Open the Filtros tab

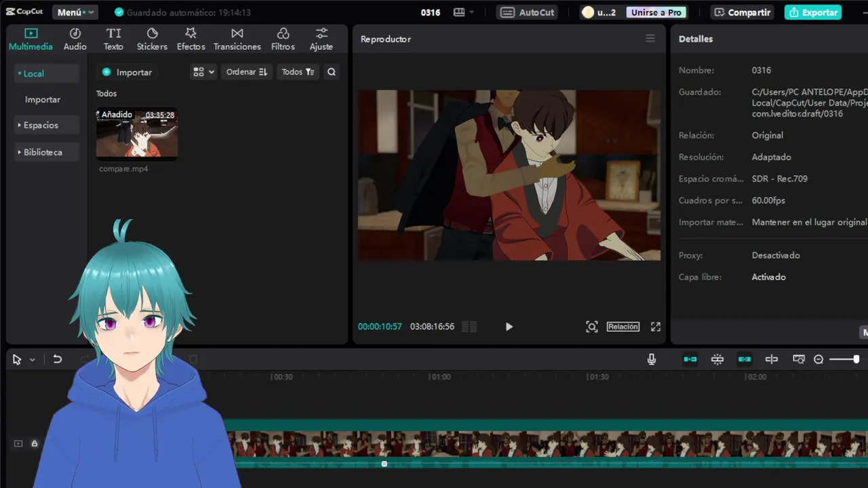coord(283,39)
